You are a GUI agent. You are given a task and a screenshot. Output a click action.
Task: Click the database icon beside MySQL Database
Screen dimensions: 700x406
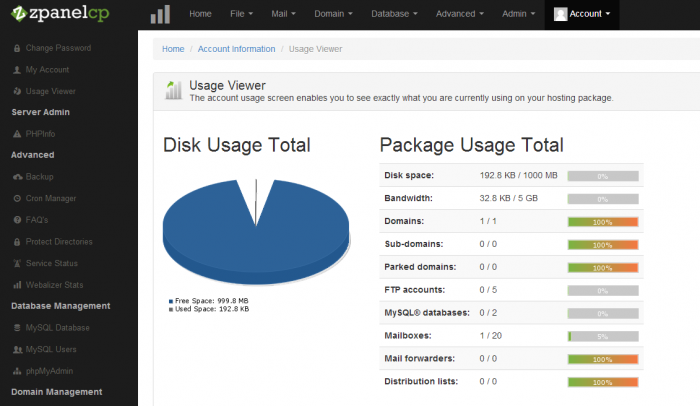point(16,327)
